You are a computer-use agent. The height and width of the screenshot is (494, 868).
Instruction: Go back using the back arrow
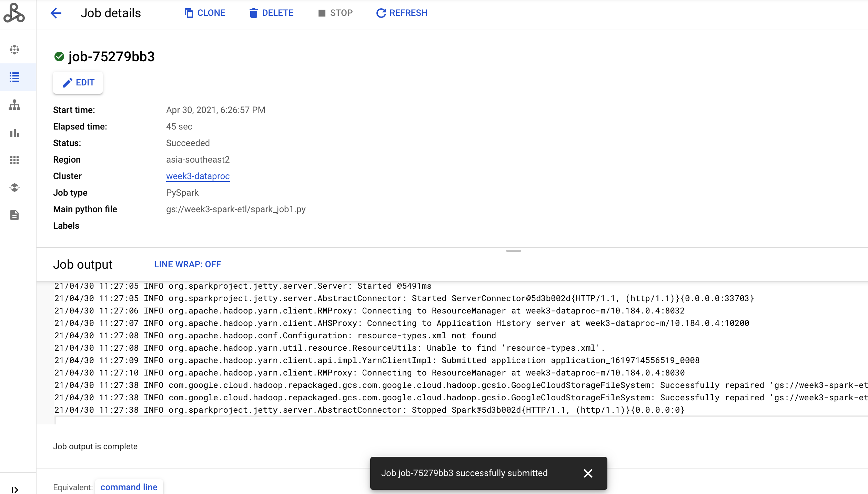click(56, 13)
